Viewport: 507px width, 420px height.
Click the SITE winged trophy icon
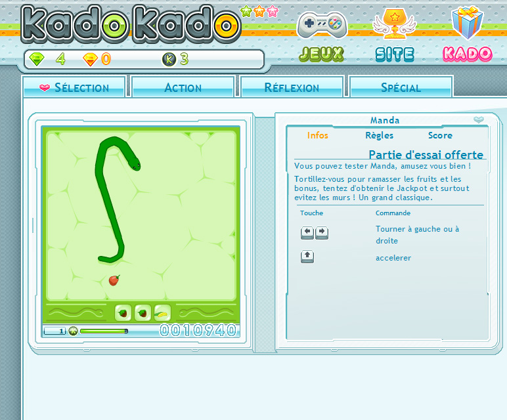coord(395,34)
